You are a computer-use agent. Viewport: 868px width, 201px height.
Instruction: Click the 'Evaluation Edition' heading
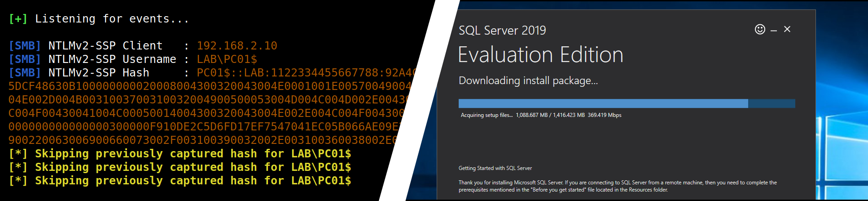[540, 55]
